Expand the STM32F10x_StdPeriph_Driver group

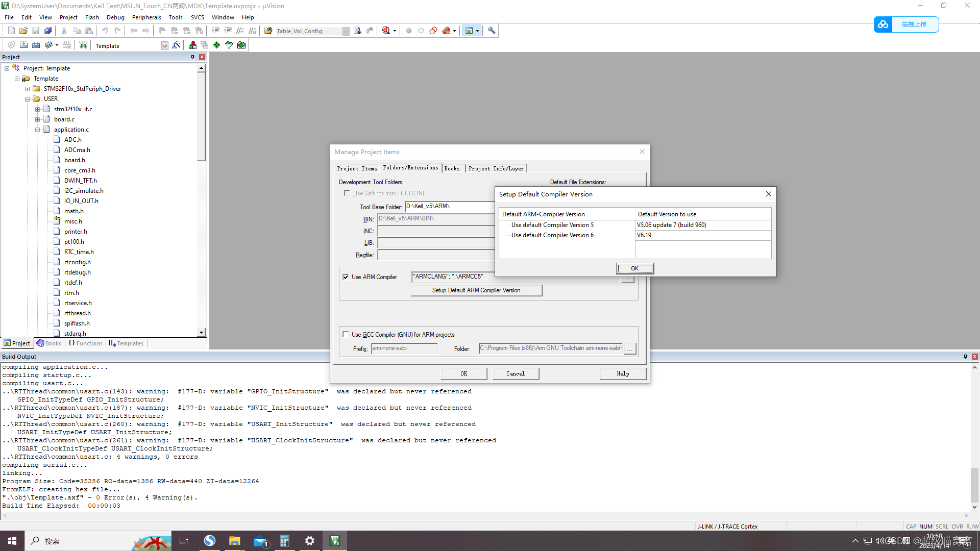[x=28, y=89]
